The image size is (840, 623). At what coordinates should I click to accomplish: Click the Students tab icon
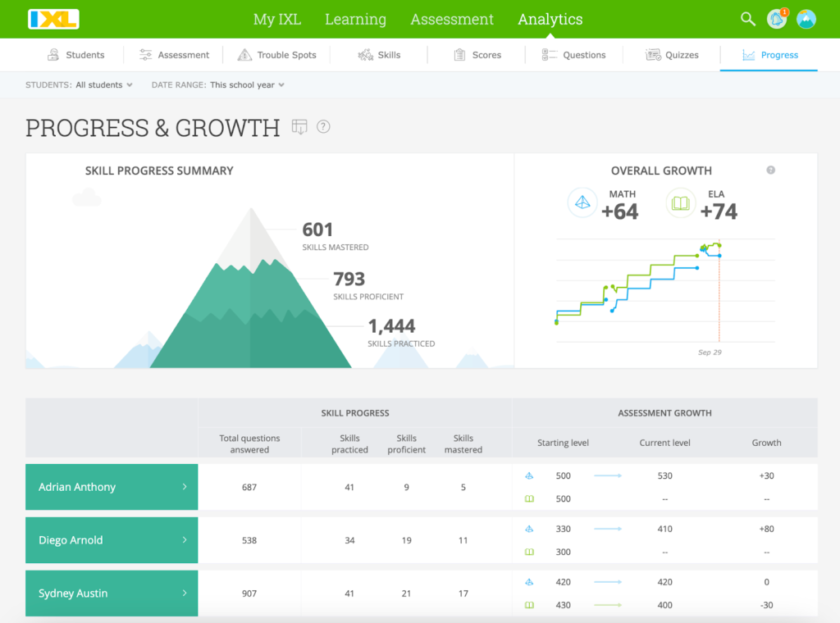pyautogui.click(x=53, y=55)
